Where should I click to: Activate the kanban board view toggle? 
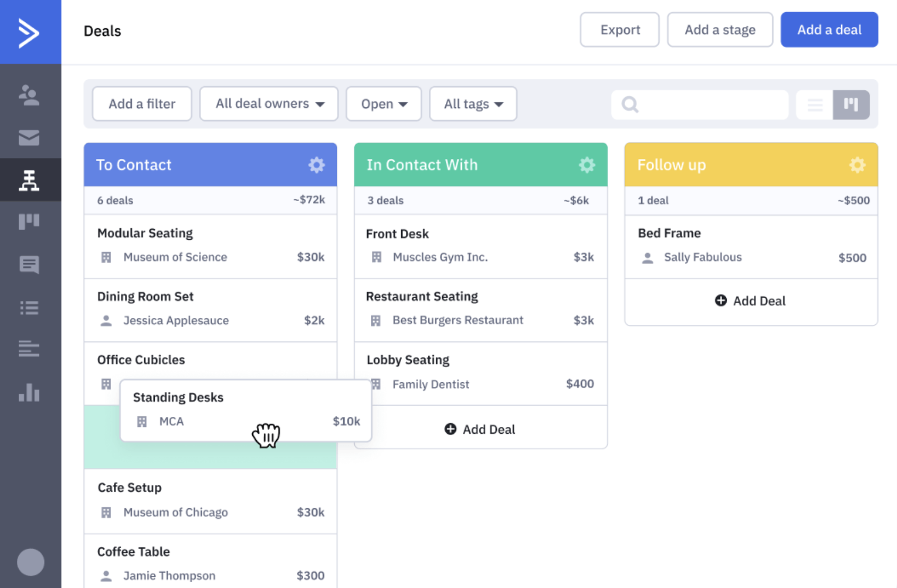pyautogui.click(x=851, y=104)
